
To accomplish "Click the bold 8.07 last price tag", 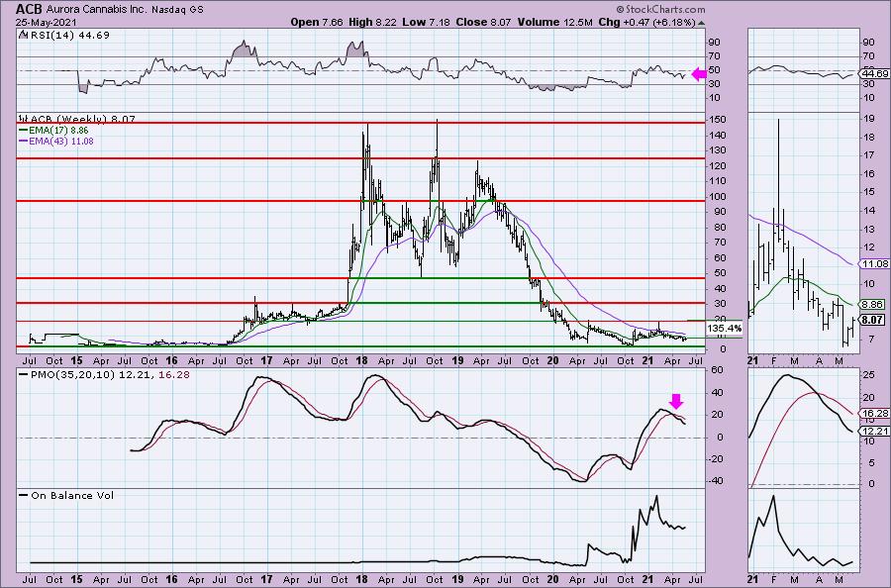I will tap(872, 321).
